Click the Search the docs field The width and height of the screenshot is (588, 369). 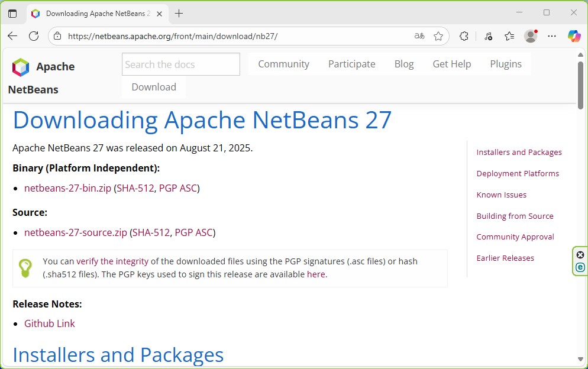click(x=180, y=64)
